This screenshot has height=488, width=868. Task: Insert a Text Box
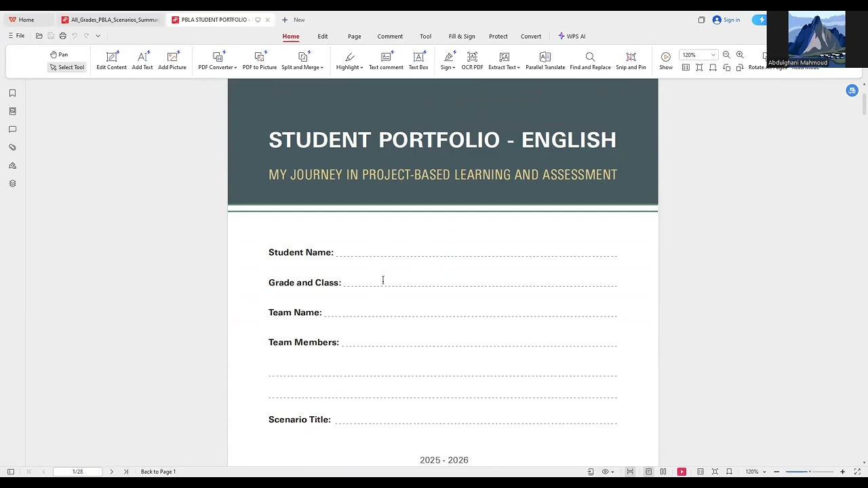pyautogui.click(x=418, y=61)
